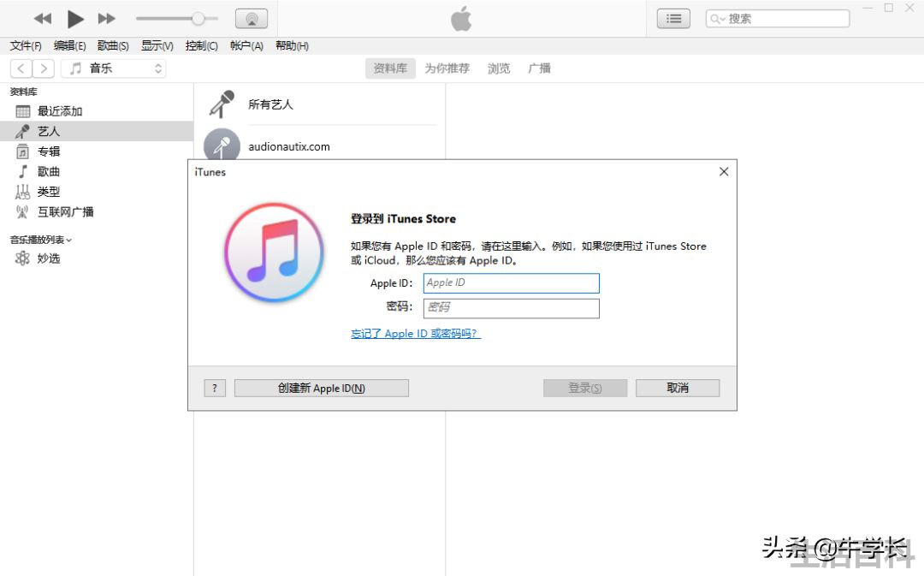Viewport: 924px width, 576px height.
Task: Switch to the 为你推荐 tab
Action: coord(447,68)
